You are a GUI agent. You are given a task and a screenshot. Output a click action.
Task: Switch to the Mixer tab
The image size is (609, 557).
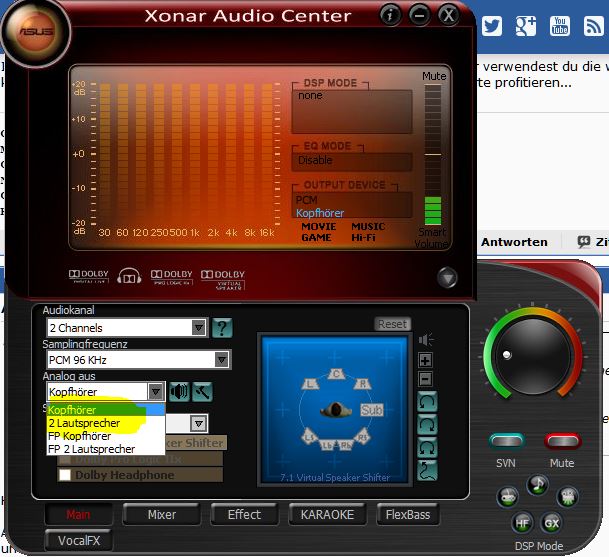click(x=162, y=514)
